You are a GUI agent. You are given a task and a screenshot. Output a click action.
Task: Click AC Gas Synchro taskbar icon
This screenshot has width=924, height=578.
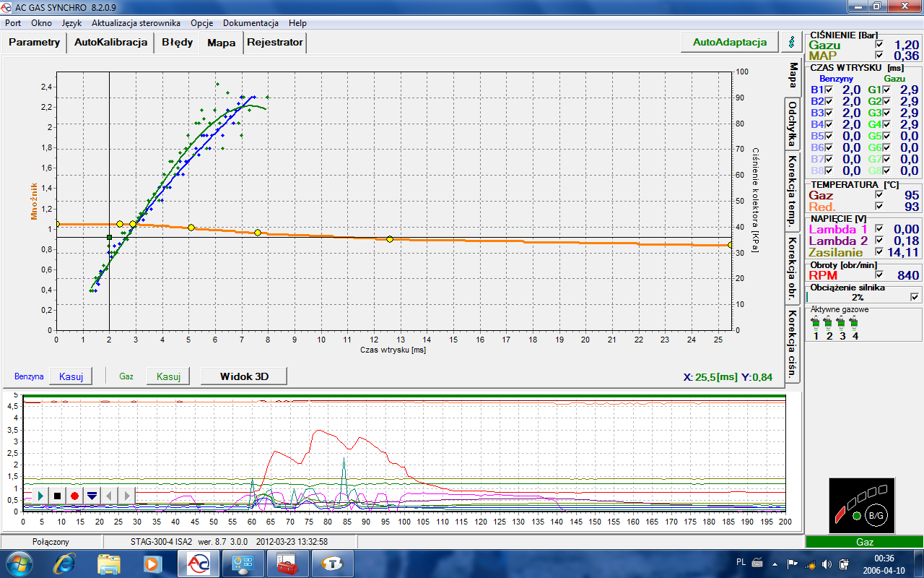[199, 563]
